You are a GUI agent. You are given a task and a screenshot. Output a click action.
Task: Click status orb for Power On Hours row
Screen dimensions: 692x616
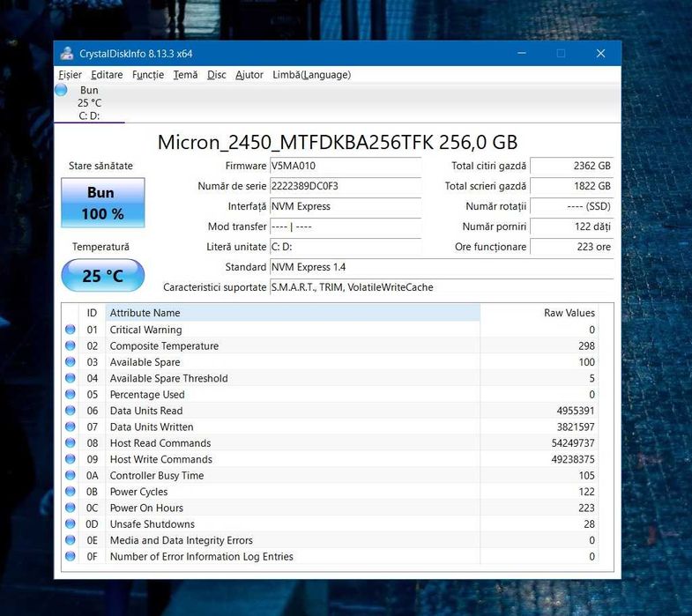click(x=71, y=508)
